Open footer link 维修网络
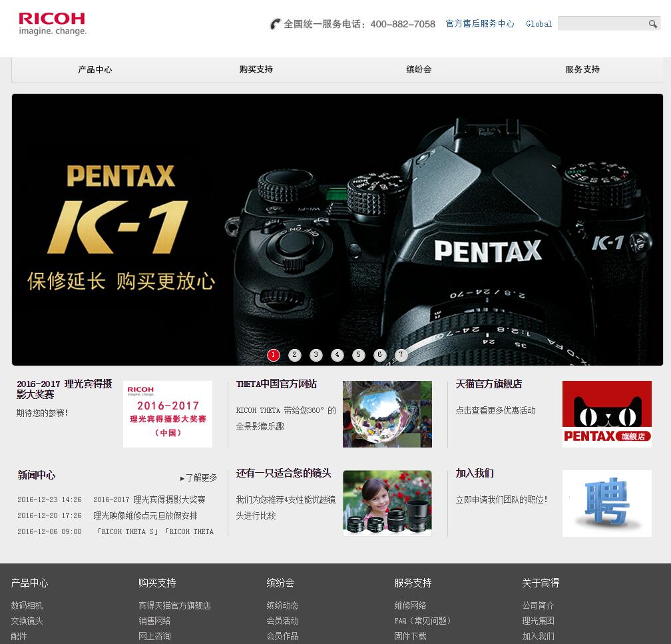This screenshot has width=671, height=644. [x=410, y=605]
